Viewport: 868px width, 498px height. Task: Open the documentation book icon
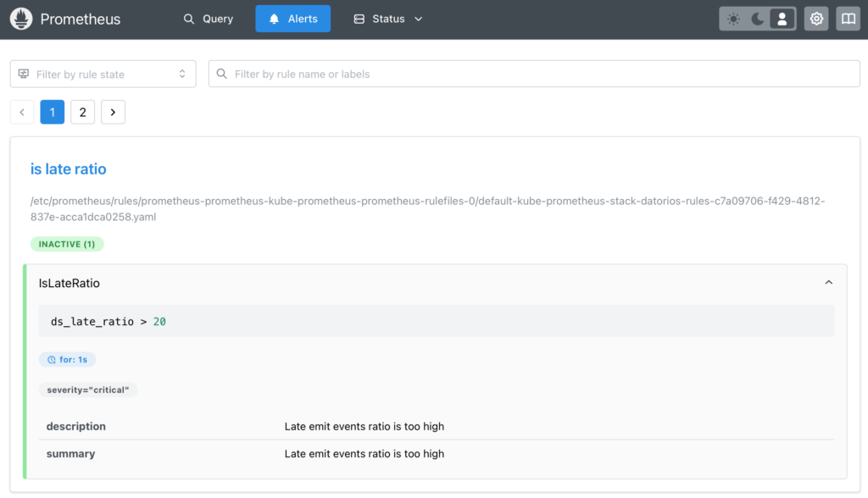(x=848, y=19)
